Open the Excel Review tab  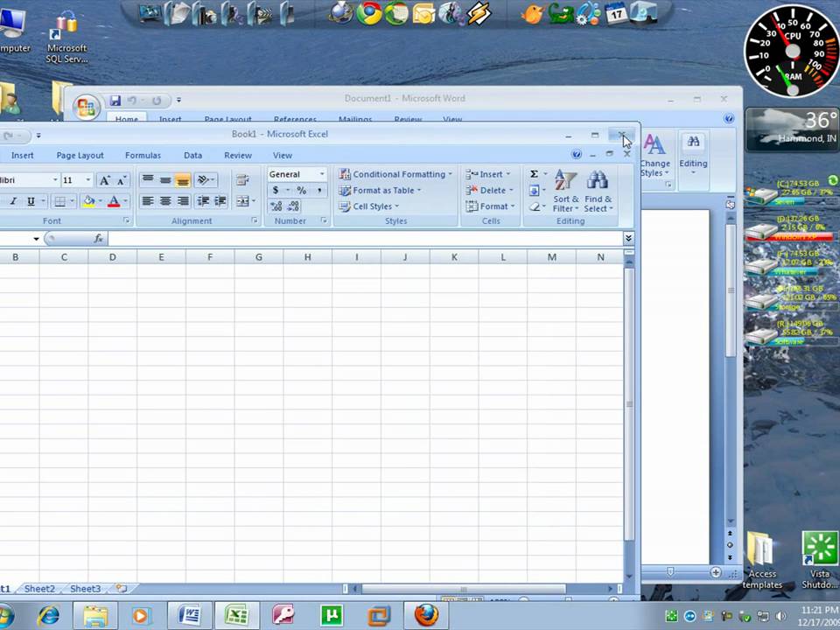click(x=238, y=156)
